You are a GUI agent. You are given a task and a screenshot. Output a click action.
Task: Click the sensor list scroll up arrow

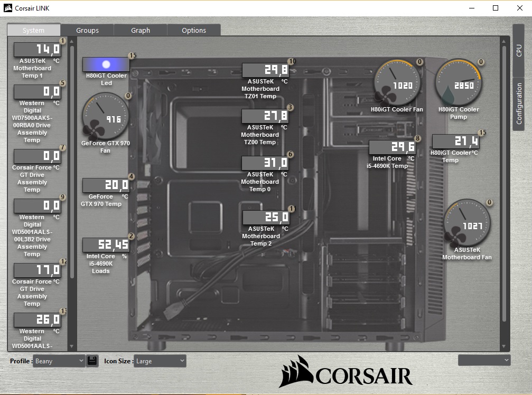(x=72, y=41)
